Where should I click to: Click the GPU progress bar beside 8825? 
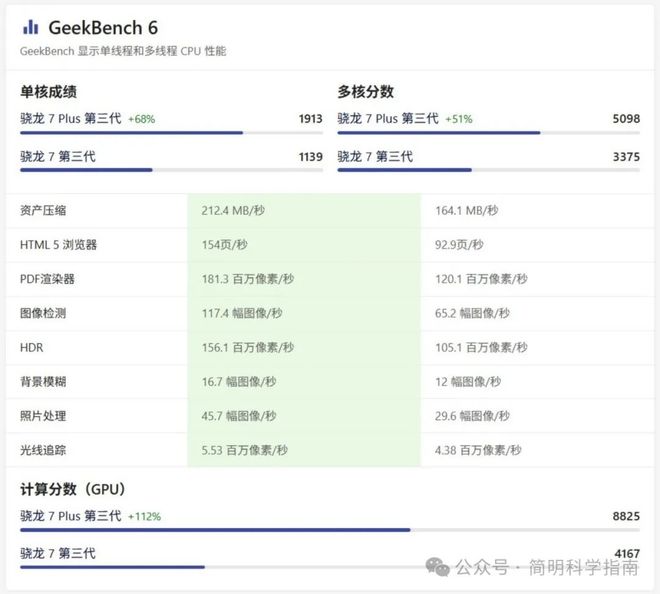tap(330, 530)
